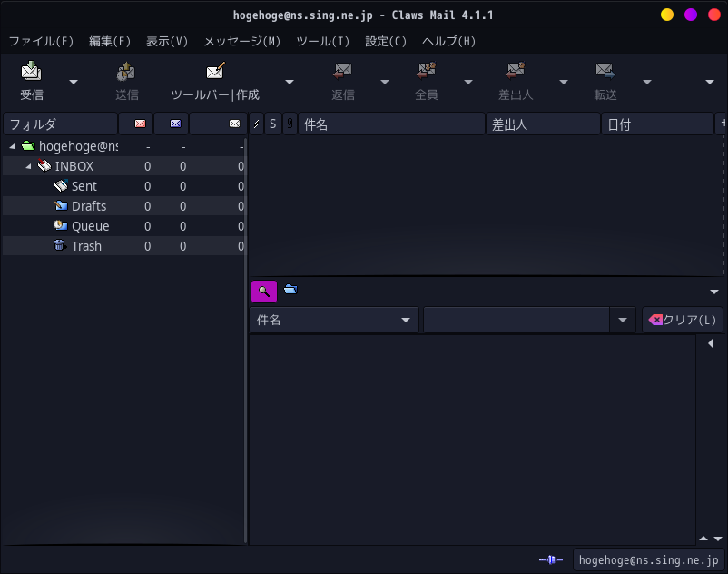Click total messages column icon in folder header

(x=234, y=124)
